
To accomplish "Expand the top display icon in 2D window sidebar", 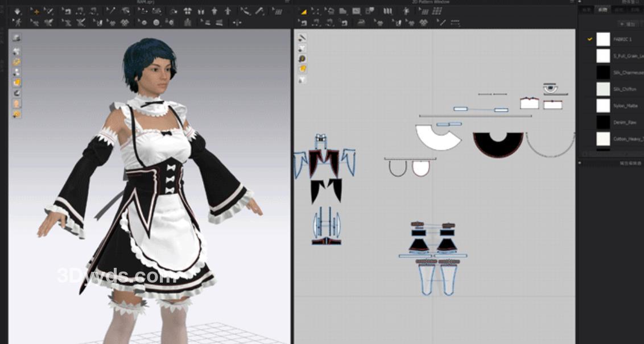I will point(302,38).
